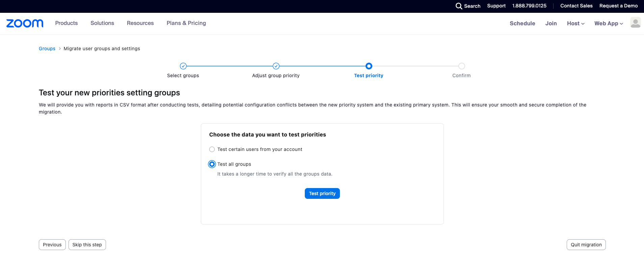
Task: Go to the Groups breadcrumb link
Action: click(x=47, y=49)
